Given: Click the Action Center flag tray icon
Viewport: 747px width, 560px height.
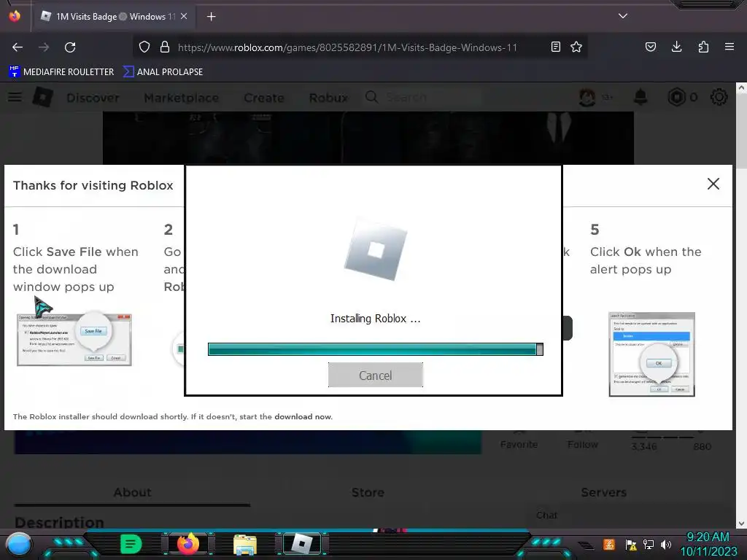Looking at the screenshot, I should 631,544.
